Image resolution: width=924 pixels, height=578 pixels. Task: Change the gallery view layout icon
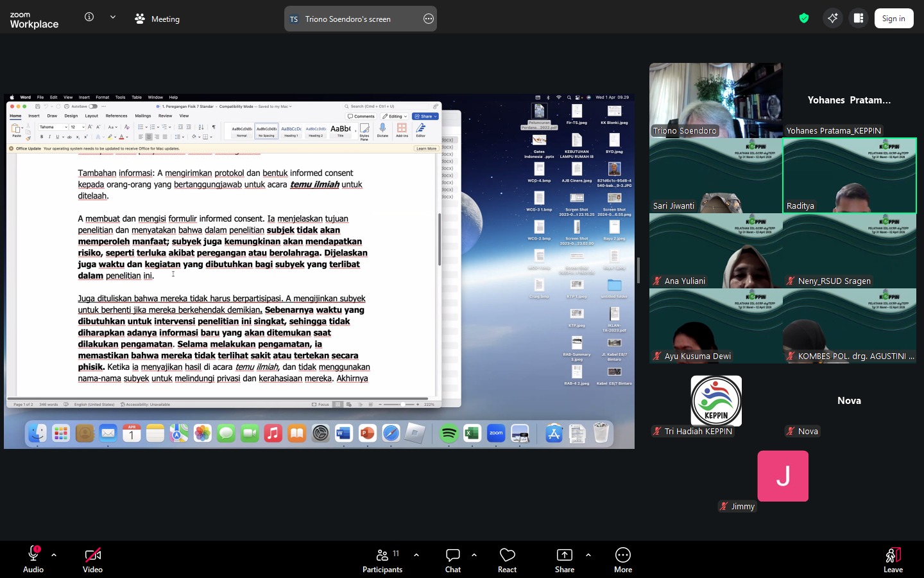coord(859,18)
